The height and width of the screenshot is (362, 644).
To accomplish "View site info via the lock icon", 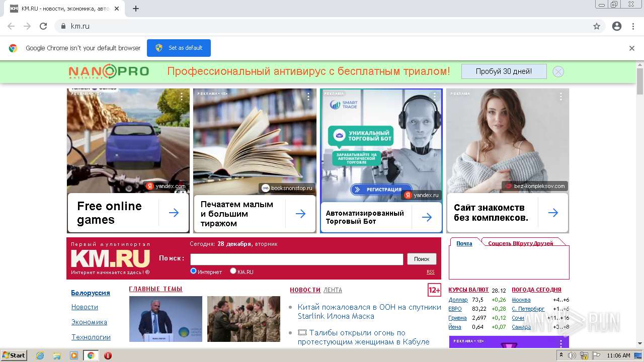I will (63, 26).
